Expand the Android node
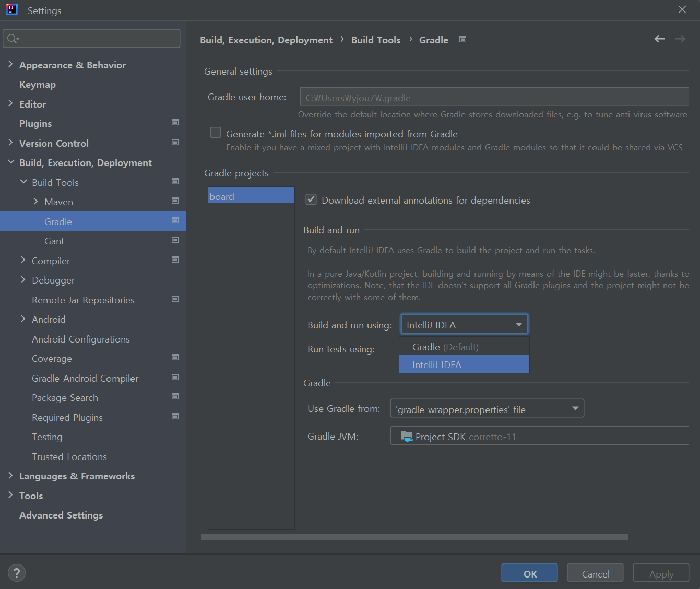 tap(23, 319)
